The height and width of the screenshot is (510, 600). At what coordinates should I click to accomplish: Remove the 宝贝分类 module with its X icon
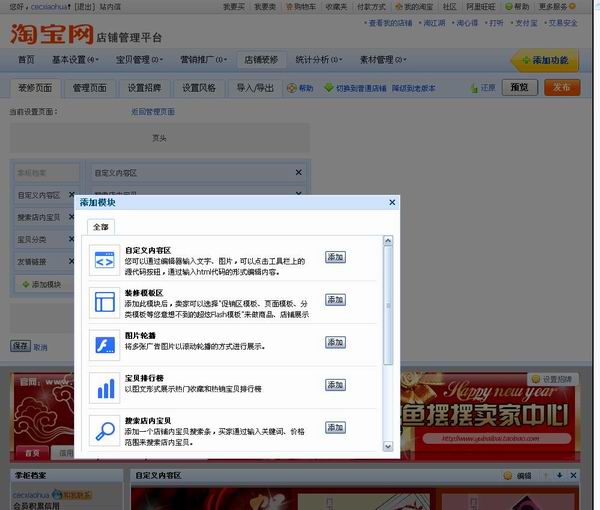pos(71,239)
